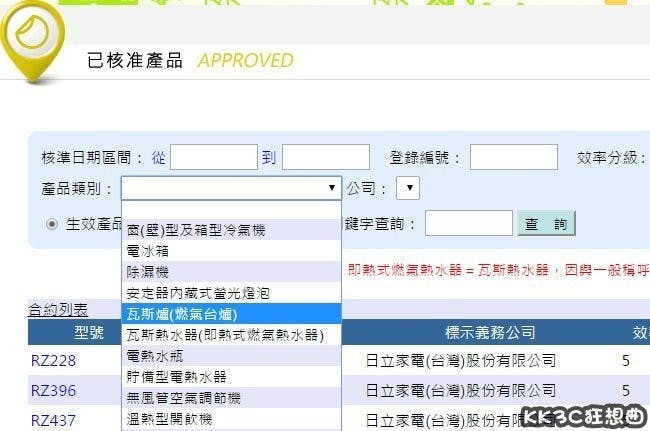650x431 pixels.
Task: Choose 除濕機 from the list
Action: [231, 272]
